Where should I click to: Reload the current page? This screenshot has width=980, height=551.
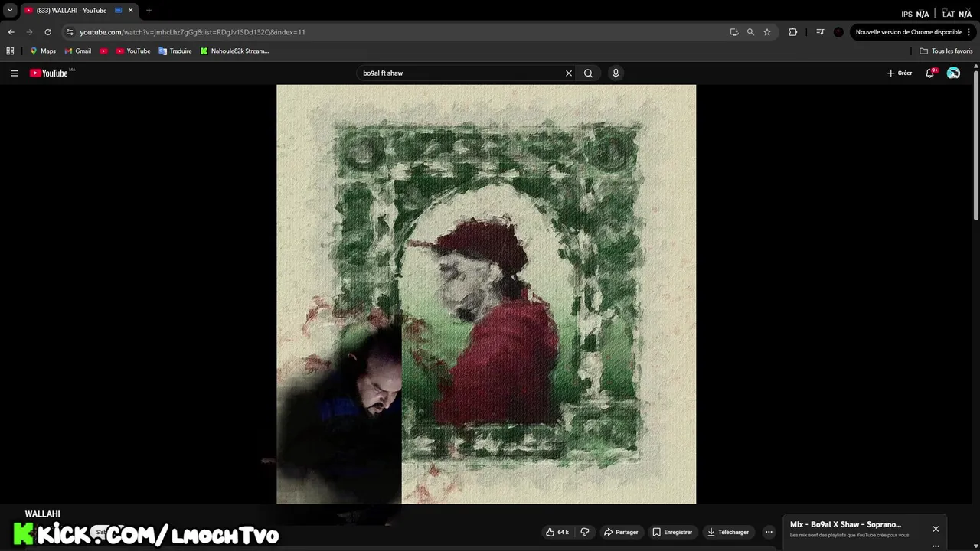point(47,32)
